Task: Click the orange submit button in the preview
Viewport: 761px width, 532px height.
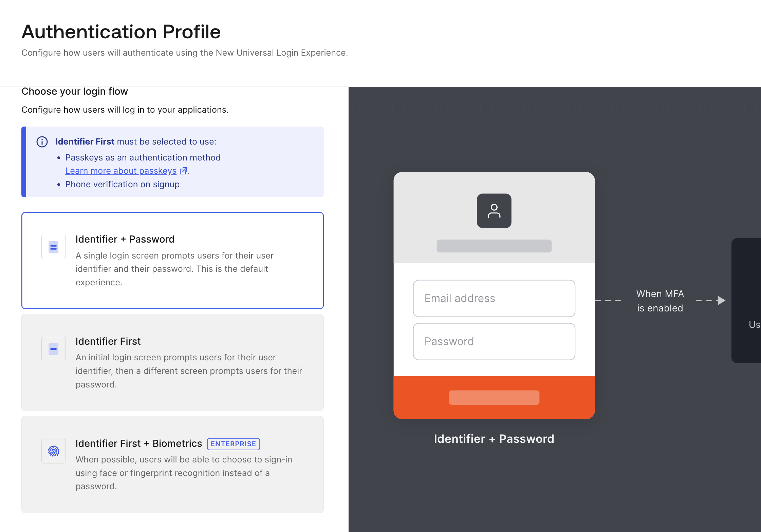Action: click(x=494, y=398)
